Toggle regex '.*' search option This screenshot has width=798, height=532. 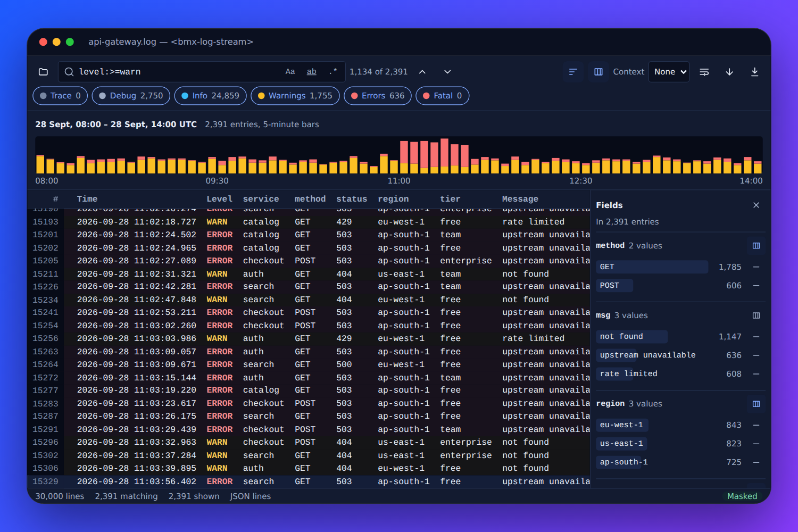click(333, 72)
